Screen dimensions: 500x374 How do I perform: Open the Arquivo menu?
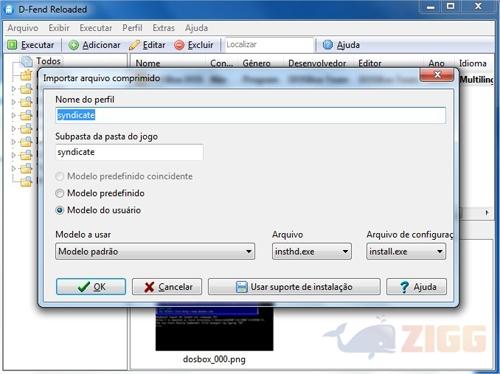[23, 28]
